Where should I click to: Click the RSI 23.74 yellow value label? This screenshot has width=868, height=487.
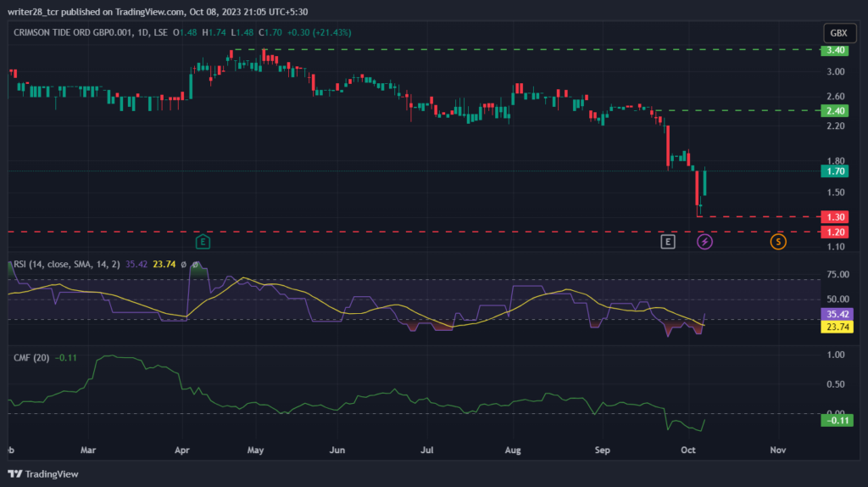point(837,327)
